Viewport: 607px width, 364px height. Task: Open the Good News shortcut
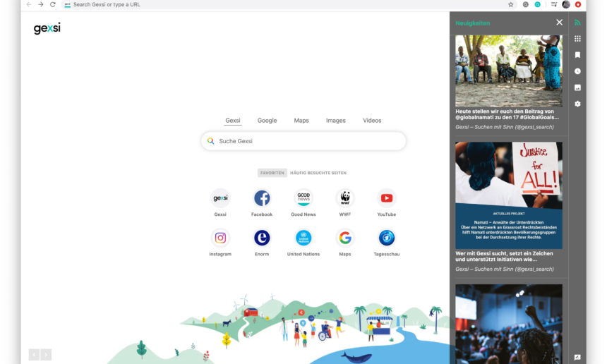click(303, 198)
